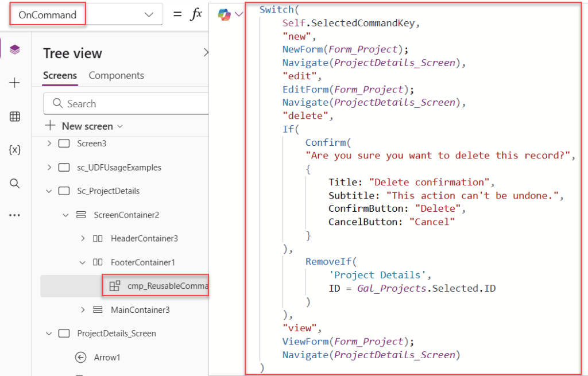Click Gal_Projects.Selected.ID in formula
This screenshot has width=588, height=376.
coord(426,288)
